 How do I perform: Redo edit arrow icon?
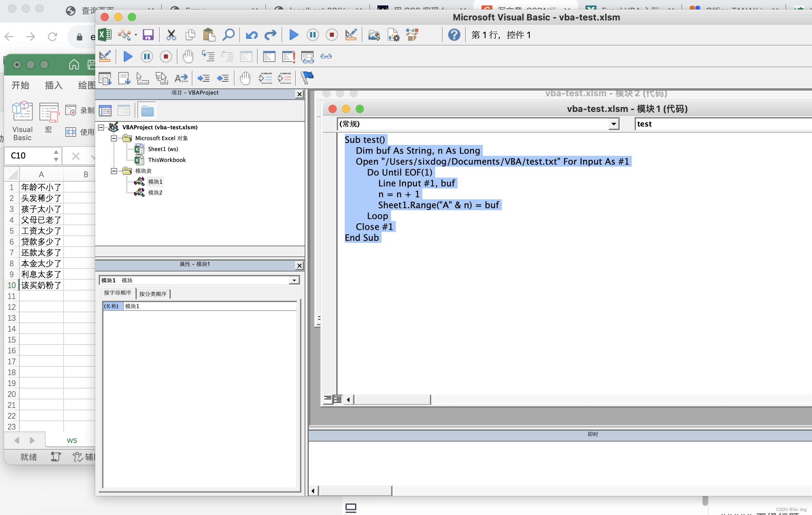(x=271, y=35)
